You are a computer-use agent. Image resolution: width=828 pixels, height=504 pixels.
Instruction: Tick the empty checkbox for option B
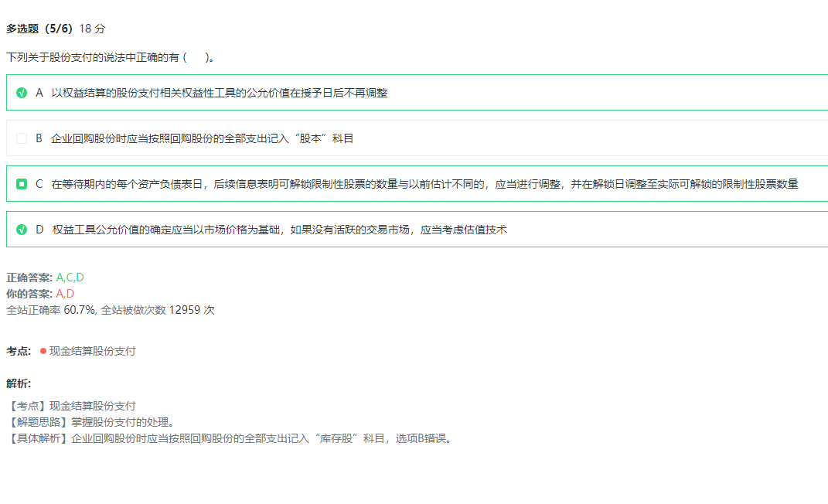coord(22,138)
